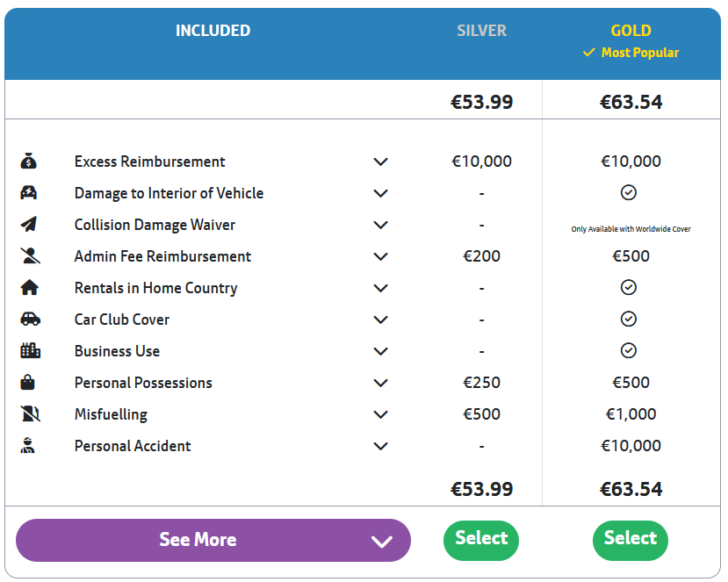Select the Gold plan button
The image size is (728, 582).
point(631,540)
